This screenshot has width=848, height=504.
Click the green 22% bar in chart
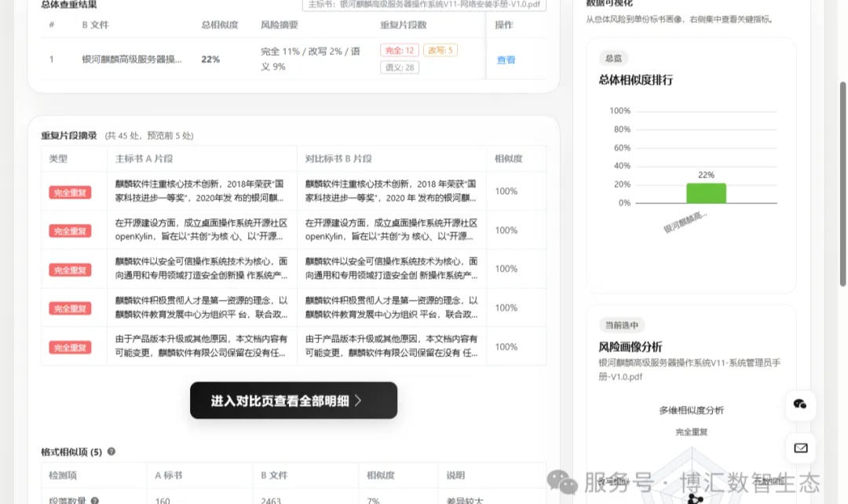707,193
